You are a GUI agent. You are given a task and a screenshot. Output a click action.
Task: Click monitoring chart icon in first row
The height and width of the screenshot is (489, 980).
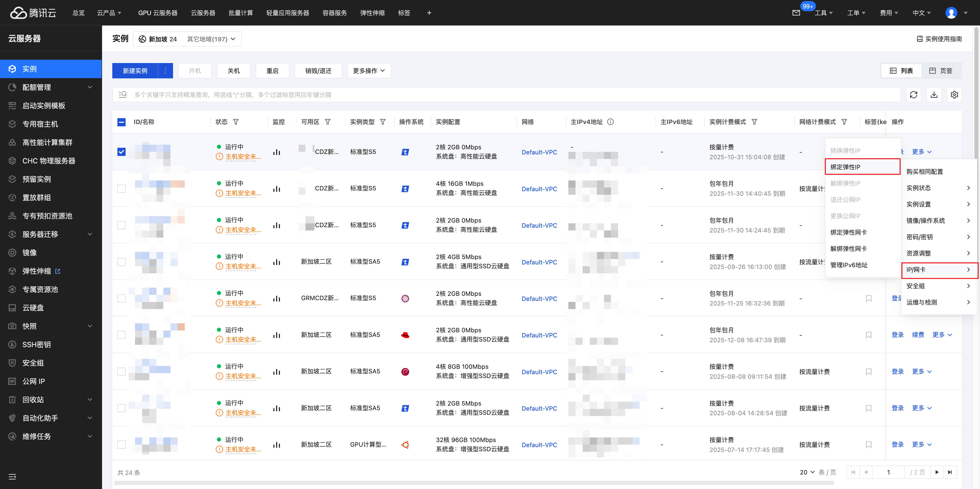coord(277,152)
